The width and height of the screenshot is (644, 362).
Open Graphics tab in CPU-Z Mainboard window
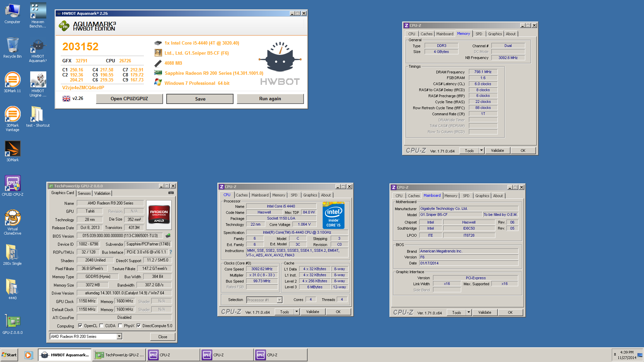pos(482,196)
